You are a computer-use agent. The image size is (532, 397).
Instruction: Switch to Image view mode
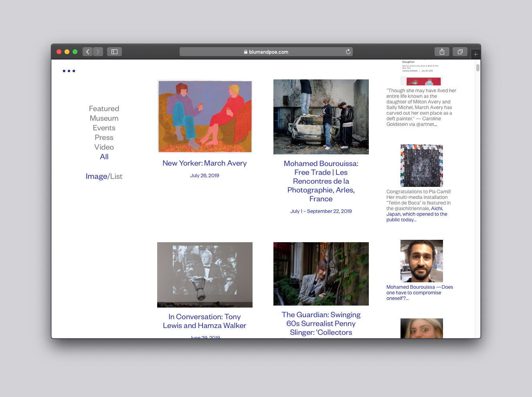click(x=96, y=176)
